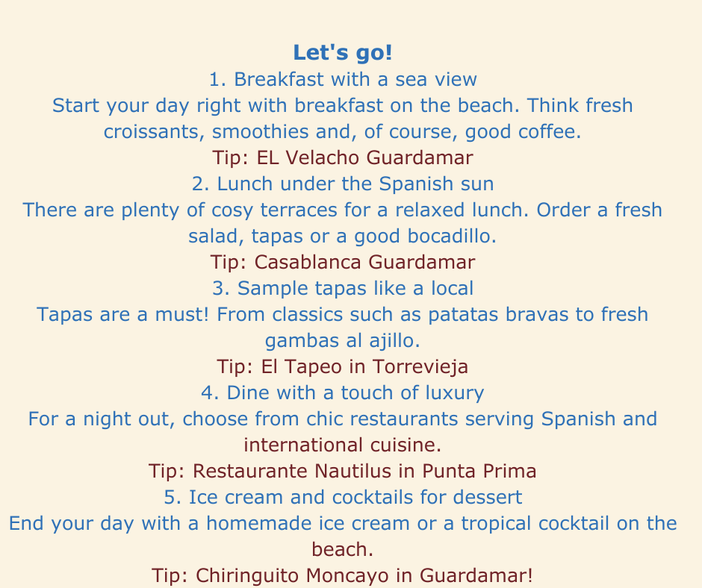Open the EL Velacho Guardamar tip
This screenshot has width=702, height=588.
coord(343,157)
